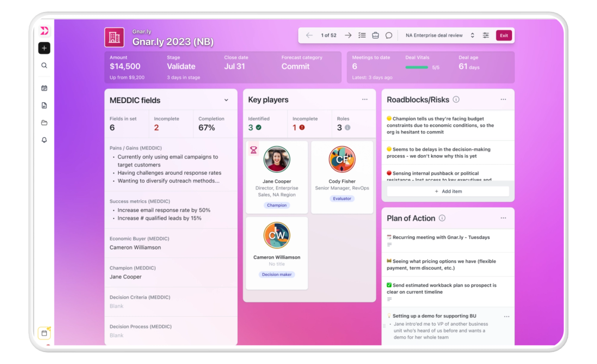The width and height of the screenshot is (597, 364).
Task: Go to the next deal with the right arrow
Action: (x=348, y=35)
